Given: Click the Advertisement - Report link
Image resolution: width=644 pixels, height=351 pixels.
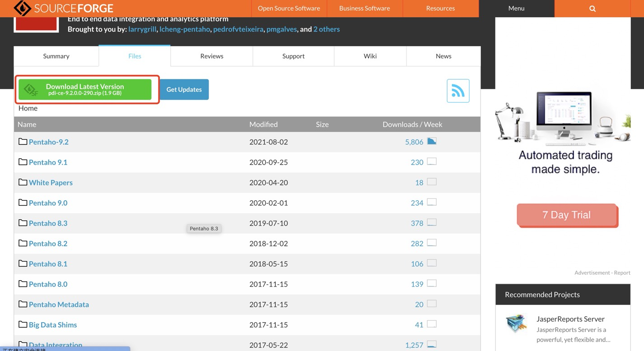Looking at the screenshot, I should [x=602, y=272].
